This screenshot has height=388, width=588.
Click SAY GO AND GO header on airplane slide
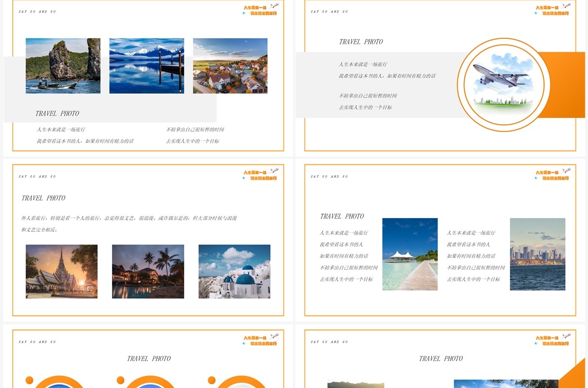(329, 12)
